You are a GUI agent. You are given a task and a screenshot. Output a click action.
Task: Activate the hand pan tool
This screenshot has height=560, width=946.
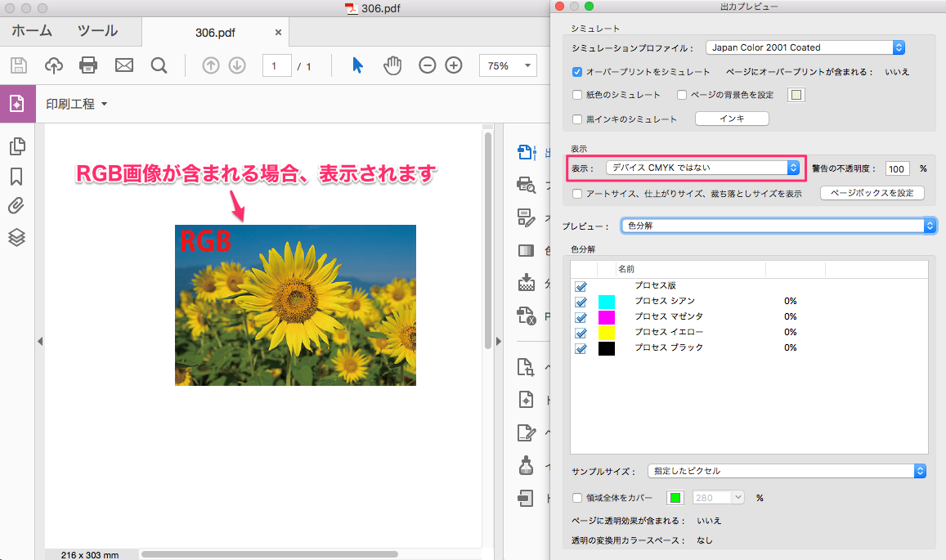(x=392, y=65)
